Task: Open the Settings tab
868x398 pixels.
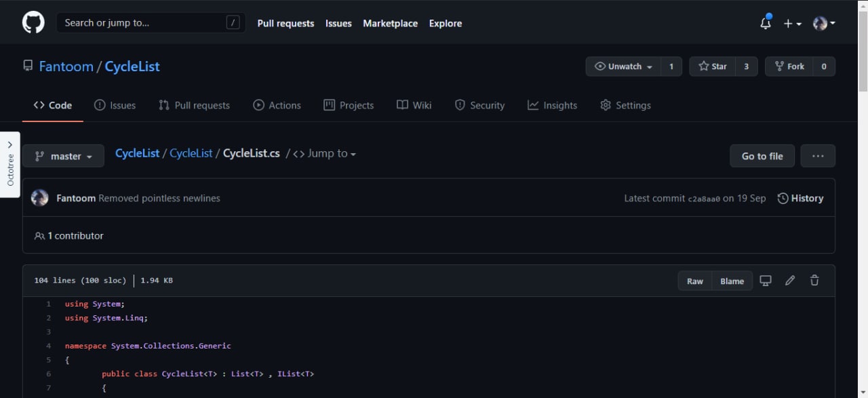Action: tap(625, 105)
